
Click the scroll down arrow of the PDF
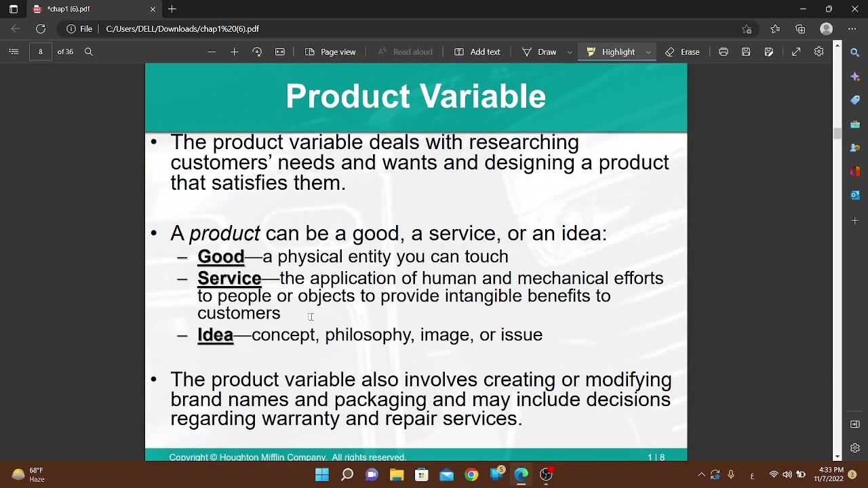pos(837,456)
